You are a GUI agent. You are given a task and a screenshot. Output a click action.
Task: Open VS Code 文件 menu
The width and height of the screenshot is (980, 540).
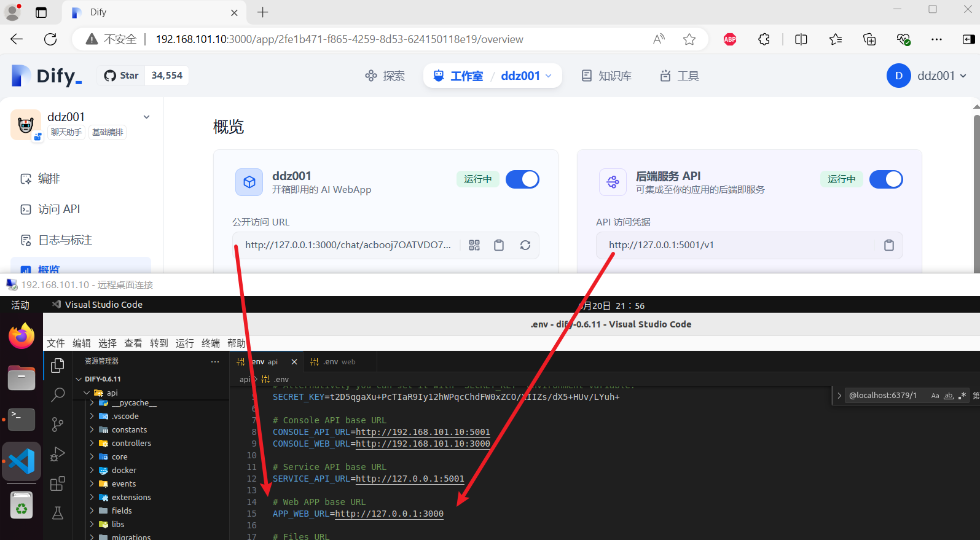click(56, 343)
